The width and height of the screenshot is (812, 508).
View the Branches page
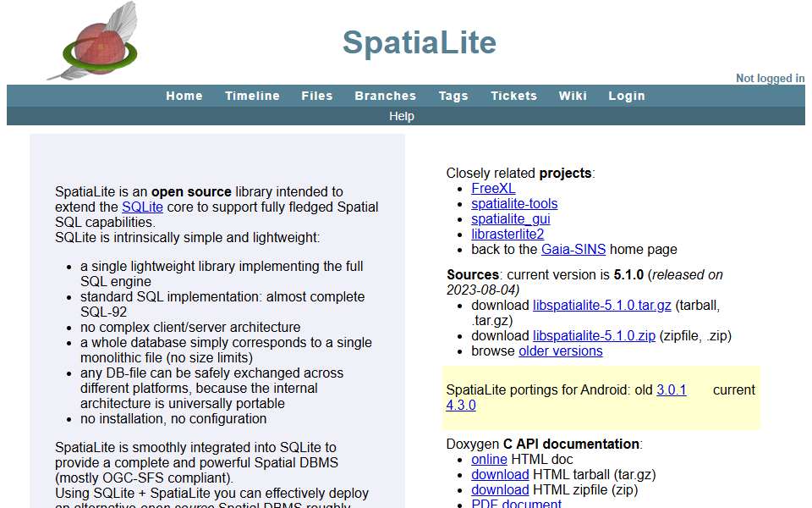click(386, 96)
